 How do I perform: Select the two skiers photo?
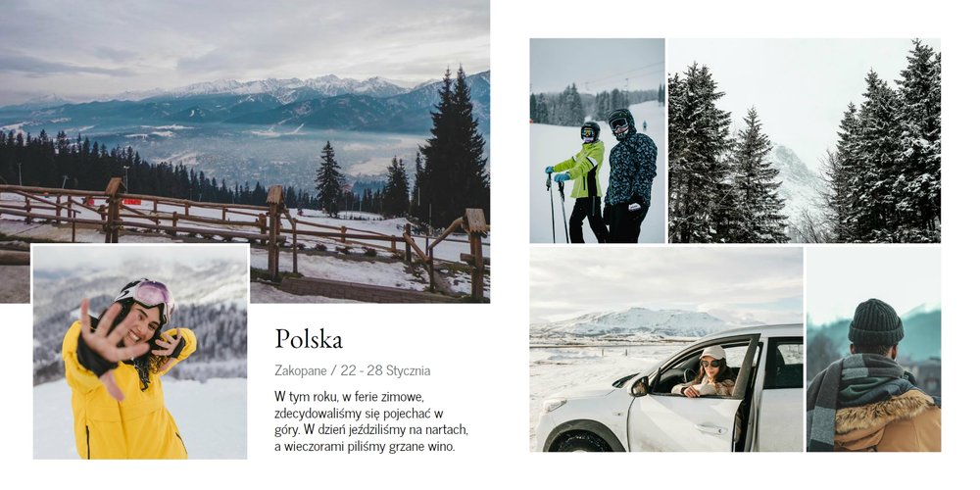(x=597, y=140)
